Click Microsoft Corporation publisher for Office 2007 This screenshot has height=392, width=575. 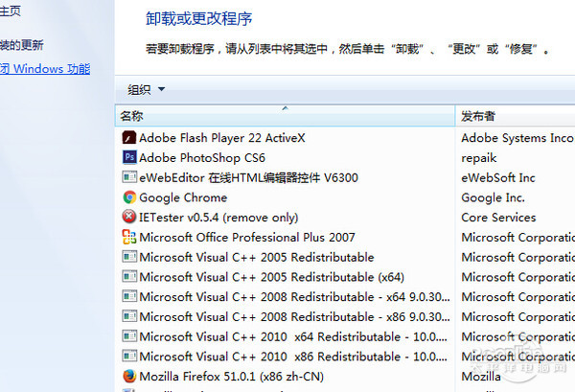[x=517, y=237]
